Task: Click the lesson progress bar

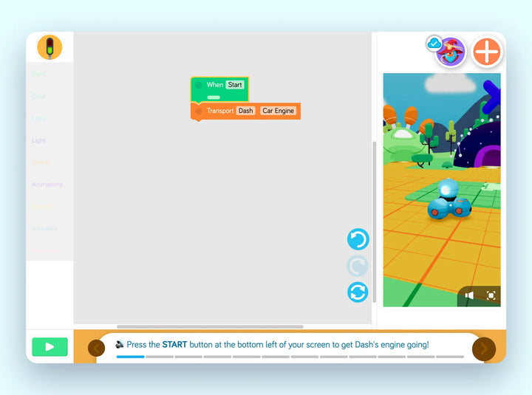Action: [x=290, y=357]
